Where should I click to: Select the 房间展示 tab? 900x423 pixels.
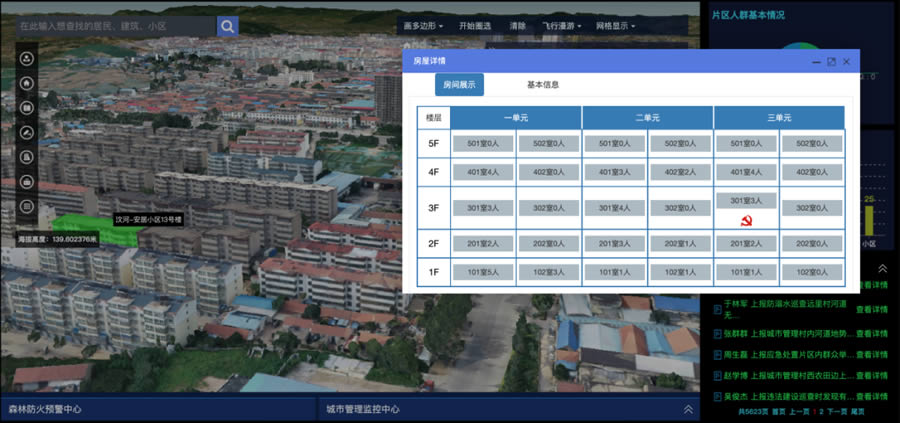(459, 85)
